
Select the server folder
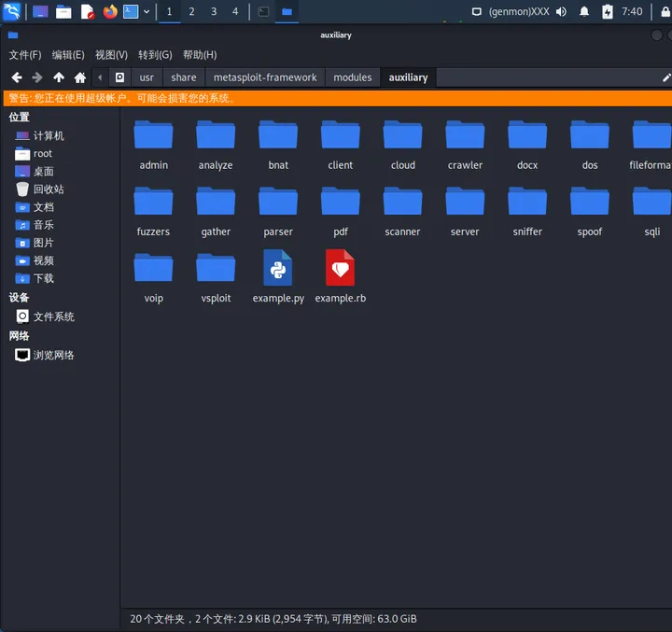[465, 211]
